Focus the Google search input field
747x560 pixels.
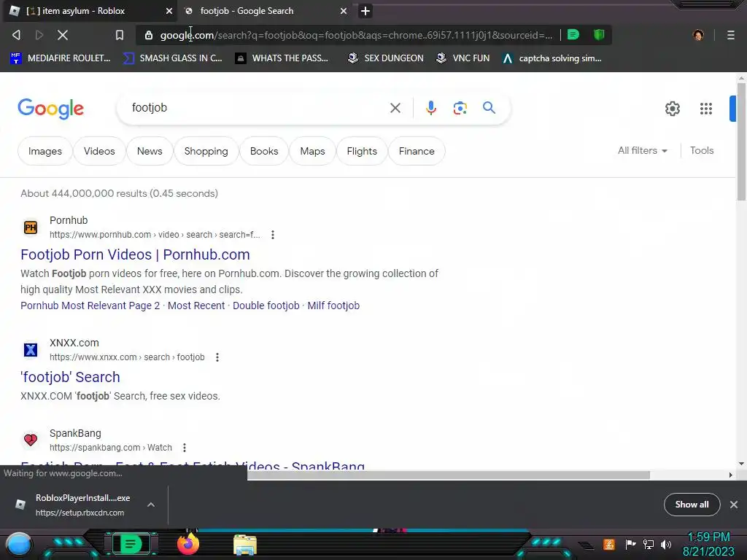255,108
